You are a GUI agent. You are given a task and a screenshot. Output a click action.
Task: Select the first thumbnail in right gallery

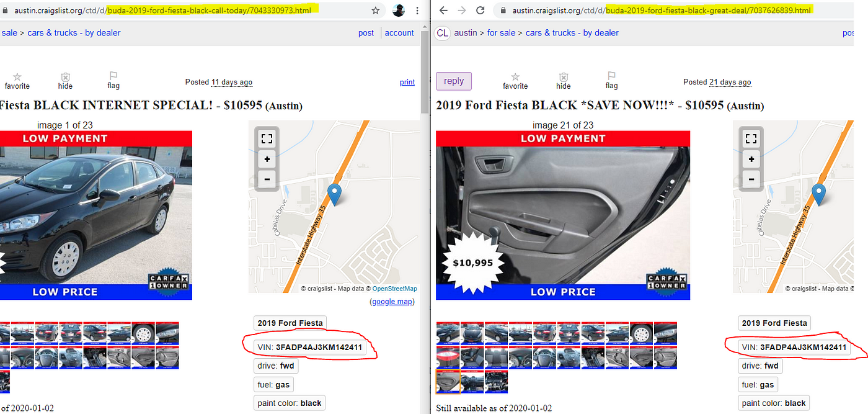448,333
